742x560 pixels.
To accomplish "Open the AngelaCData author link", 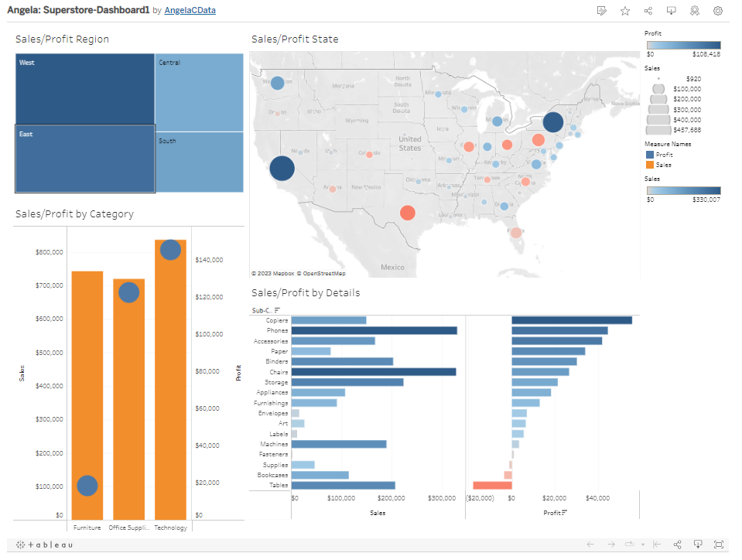I will click(190, 11).
